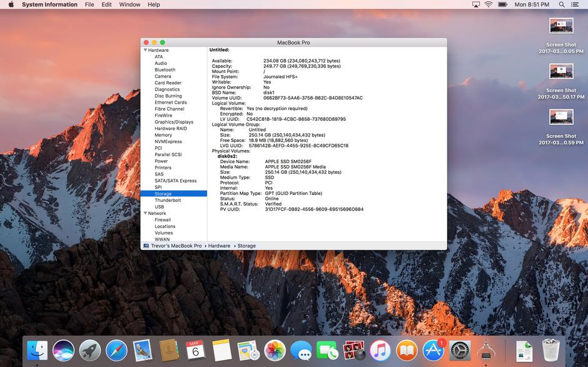
Task: Open the Notes app in Dock
Action: tap(221, 351)
